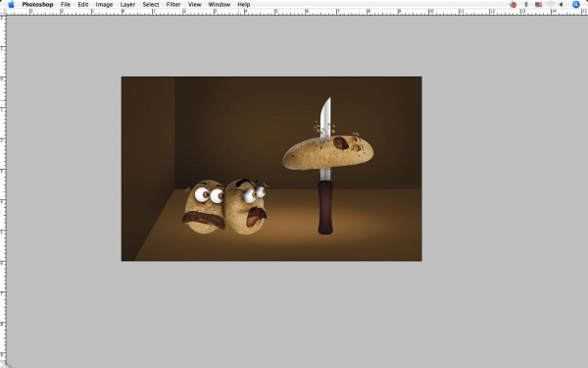Image resolution: width=588 pixels, height=368 pixels.
Task: Click the Bluetooth status icon
Action: [525, 5]
